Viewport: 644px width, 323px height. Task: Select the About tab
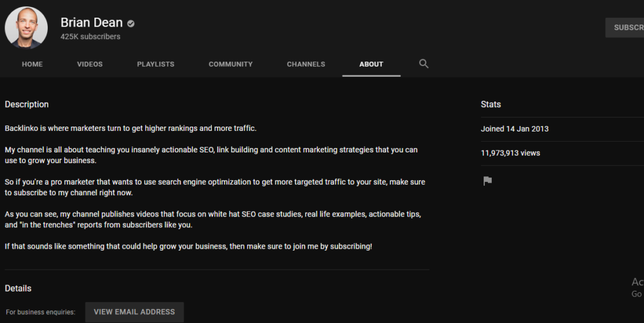(371, 64)
